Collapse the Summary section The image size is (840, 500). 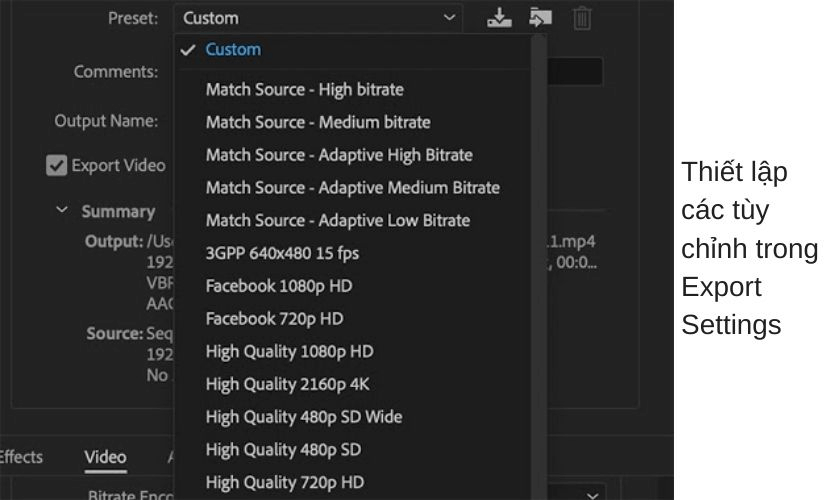click(62, 211)
